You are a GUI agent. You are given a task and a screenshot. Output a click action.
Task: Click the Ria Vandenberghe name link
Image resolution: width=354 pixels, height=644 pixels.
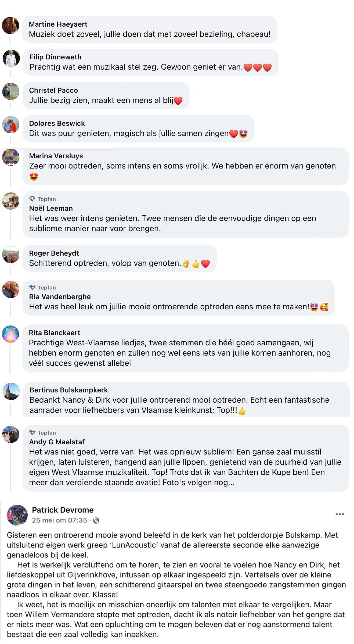pyautogui.click(x=60, y=297)
